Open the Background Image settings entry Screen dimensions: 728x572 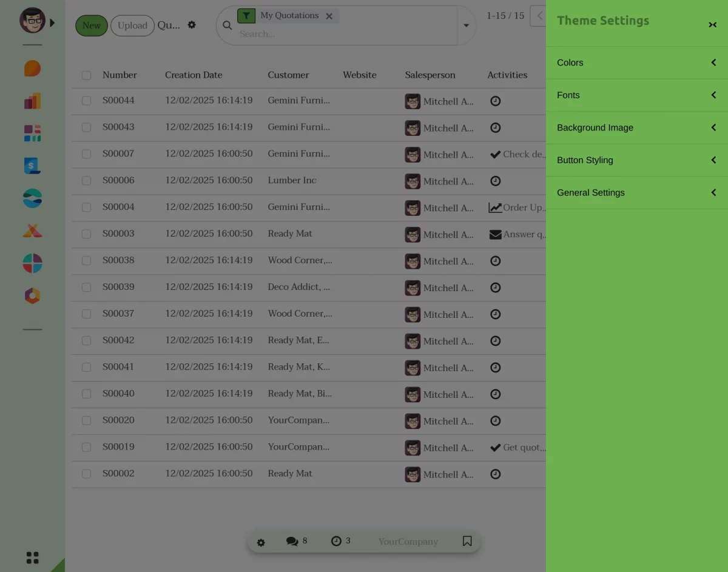pos(635,127)
